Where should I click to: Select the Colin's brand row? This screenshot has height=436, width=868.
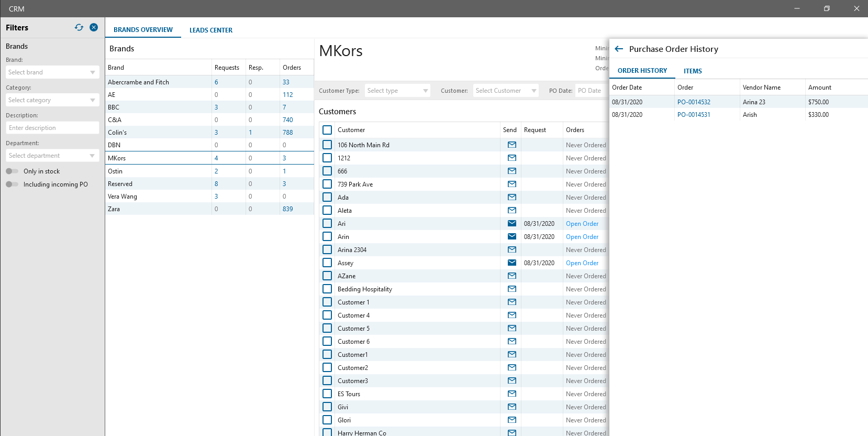pyautogui.click(x=209, y=133)
